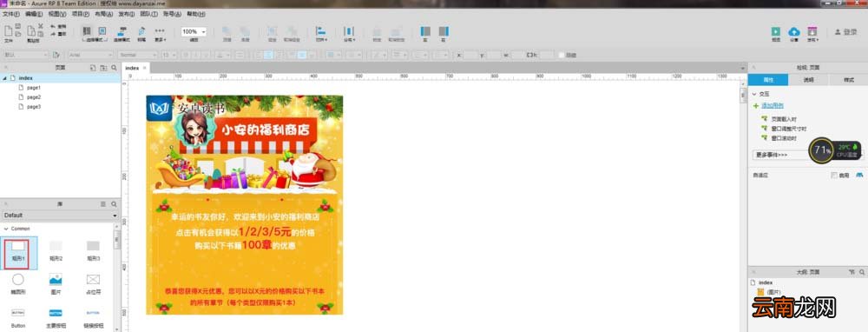Open the distribute dropdown icon

click(x=349, y=31)
